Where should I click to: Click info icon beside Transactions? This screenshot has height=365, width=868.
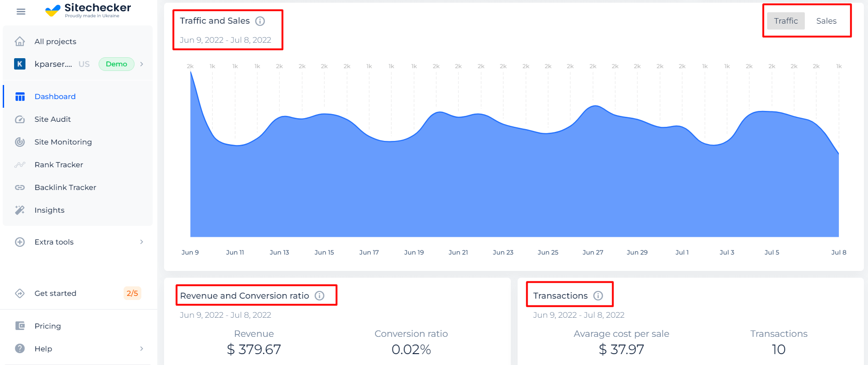598,296
